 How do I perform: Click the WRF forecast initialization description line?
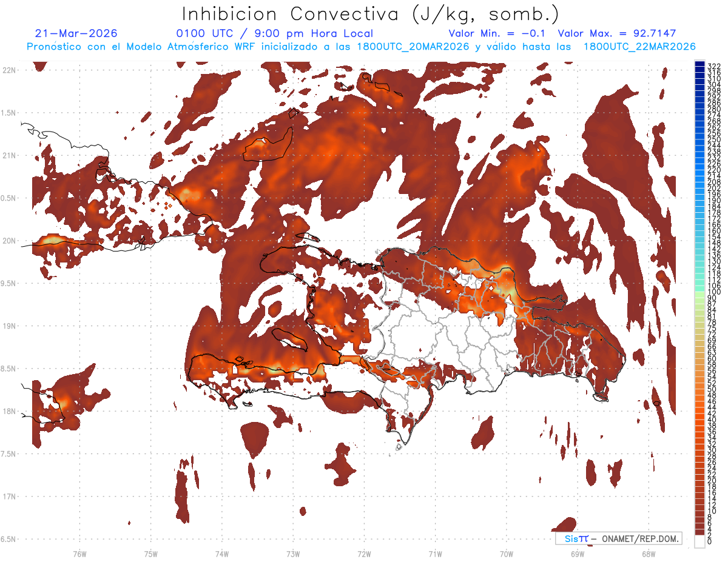(x=361, y=47)
